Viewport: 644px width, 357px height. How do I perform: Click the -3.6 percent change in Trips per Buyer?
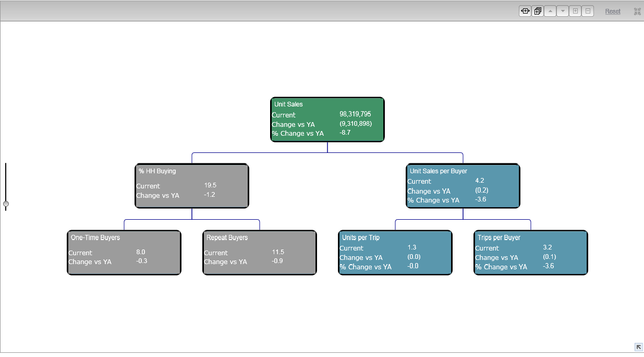(548, 266)
